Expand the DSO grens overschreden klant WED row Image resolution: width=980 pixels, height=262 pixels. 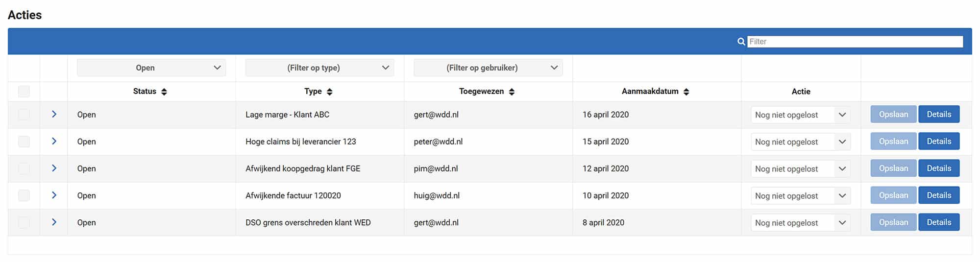[x=54, y=222]
